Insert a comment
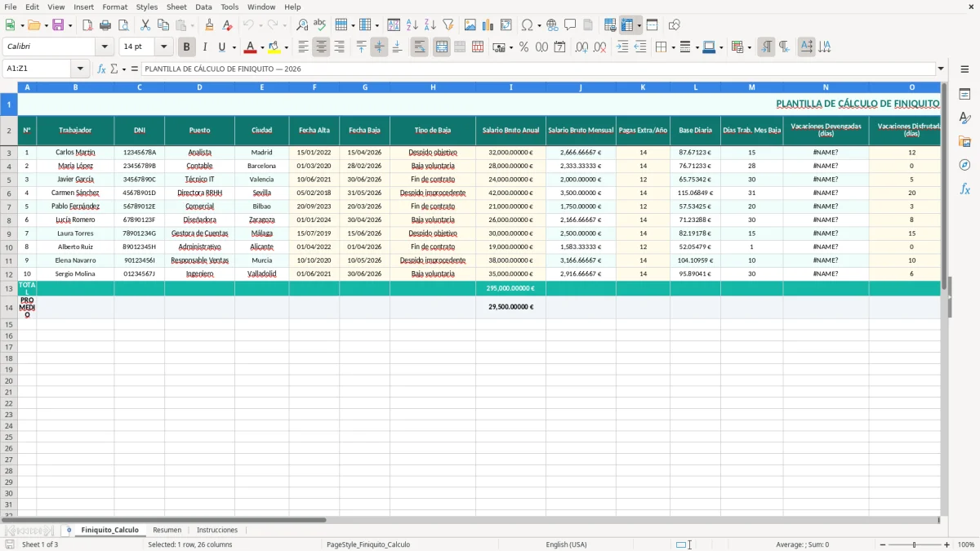The width and height of the screenshot is (980, 551). coord(571,25)
